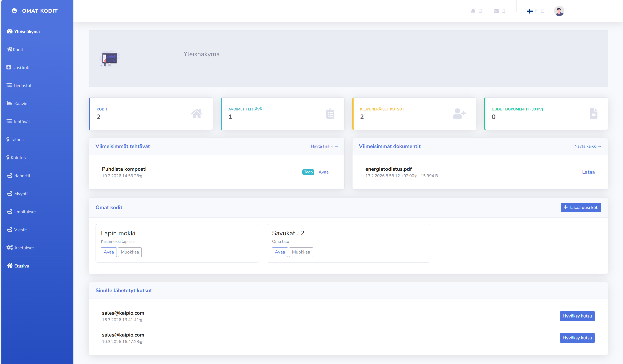
Task: Open the Lapin mökki home
Action: point(109,252)
